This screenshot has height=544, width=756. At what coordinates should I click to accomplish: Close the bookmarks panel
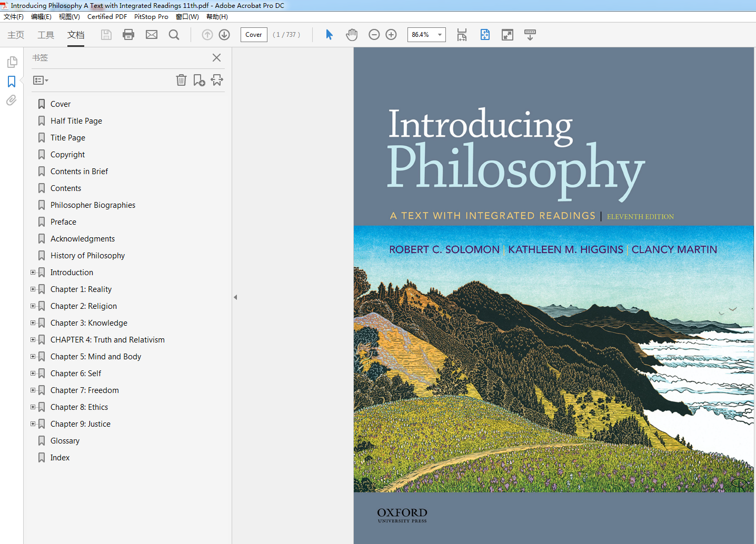point(216,58)
